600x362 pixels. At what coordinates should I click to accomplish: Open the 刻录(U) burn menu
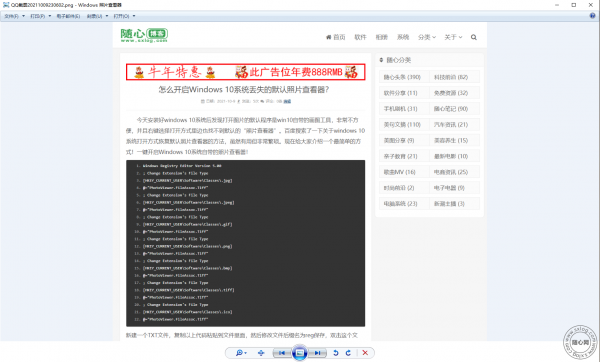point(97,16)
